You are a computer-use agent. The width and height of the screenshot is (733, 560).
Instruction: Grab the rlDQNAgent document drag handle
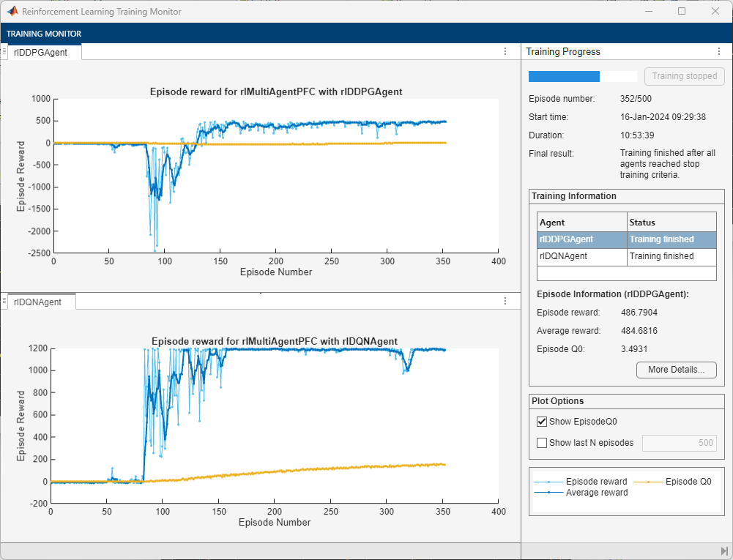pos(4,301)
